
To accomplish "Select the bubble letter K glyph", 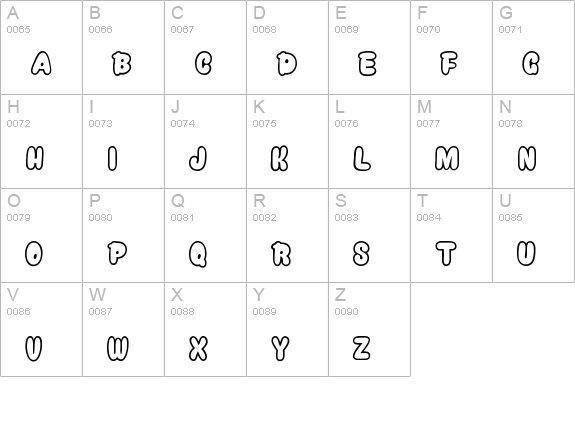I will [x=279, y=158].
